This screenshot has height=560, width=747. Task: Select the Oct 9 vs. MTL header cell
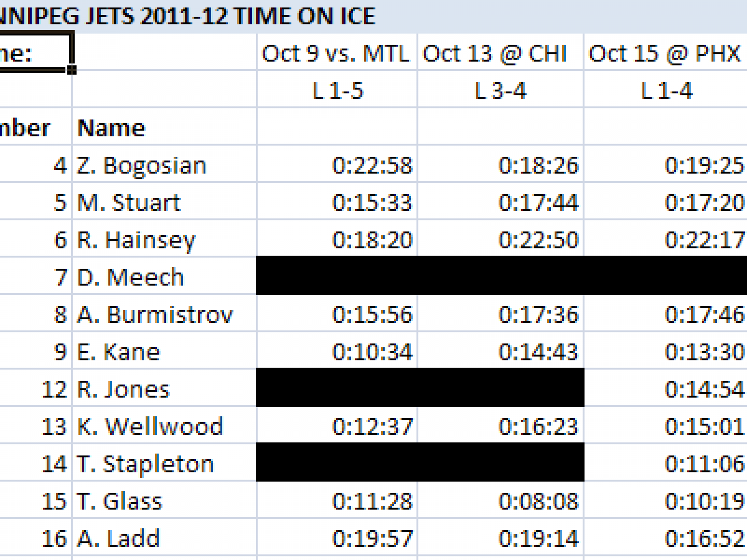click(336, 54)
